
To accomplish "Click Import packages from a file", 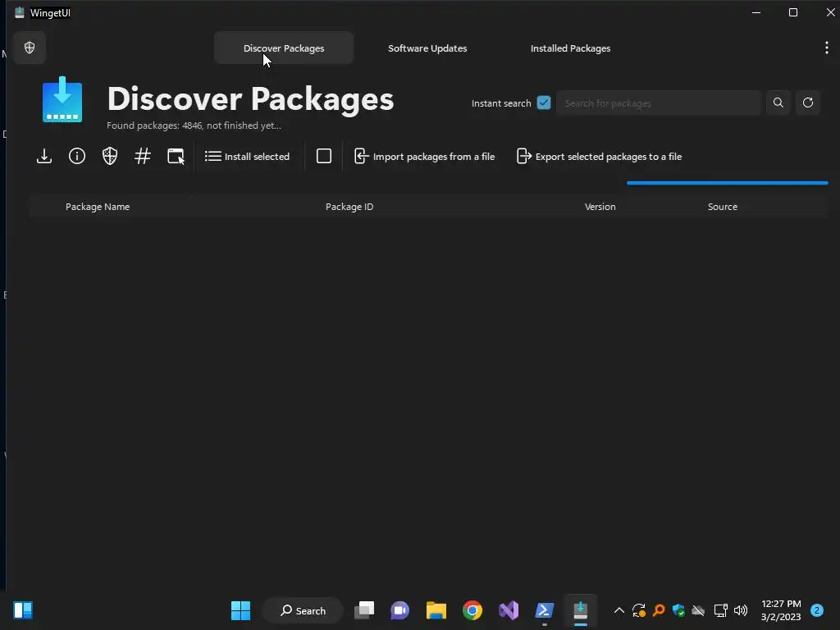I will click(424, 156).
